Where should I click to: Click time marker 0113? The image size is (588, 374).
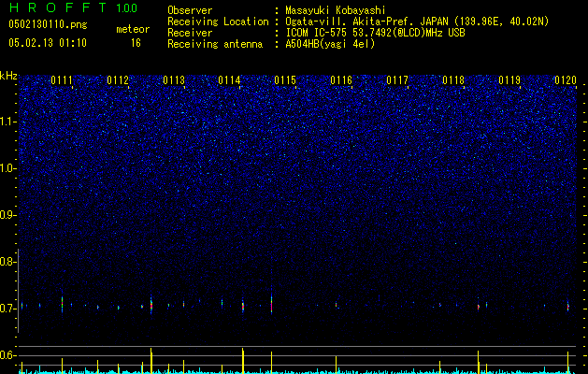174,80
